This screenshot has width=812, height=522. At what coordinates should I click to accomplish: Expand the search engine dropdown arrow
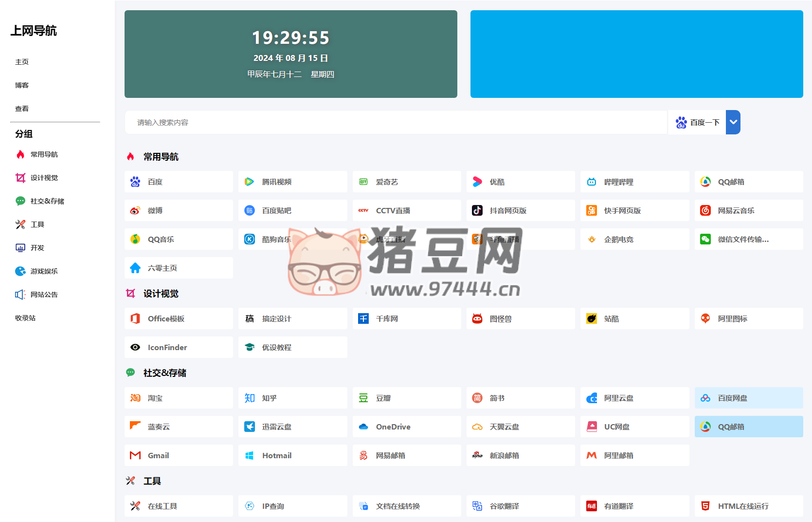[x=733, y=122]
